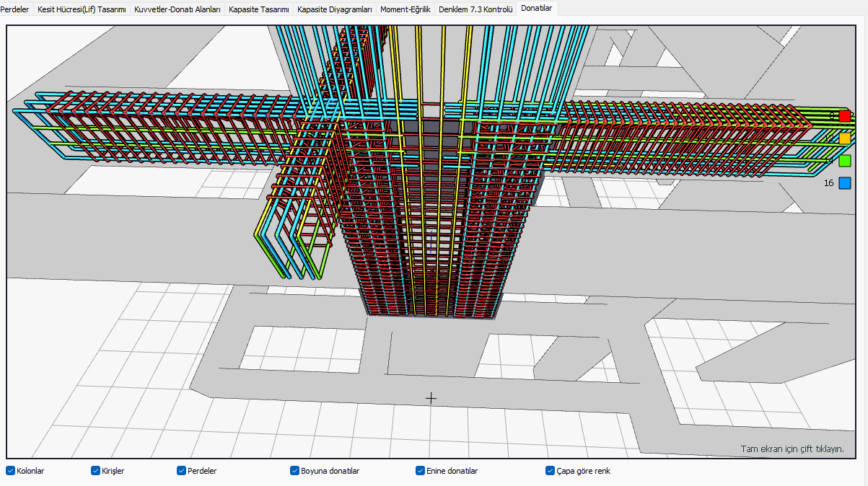
Task: Click the blue diameter 16 legend swatch
Action: point(845,183)
